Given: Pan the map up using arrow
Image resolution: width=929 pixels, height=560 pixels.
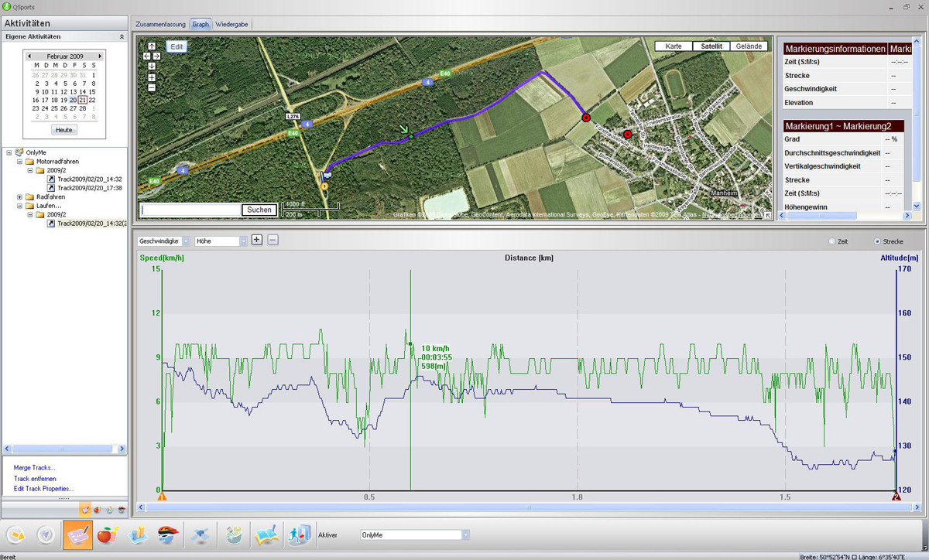Looking at the screenshot, I should coord(151,46).
